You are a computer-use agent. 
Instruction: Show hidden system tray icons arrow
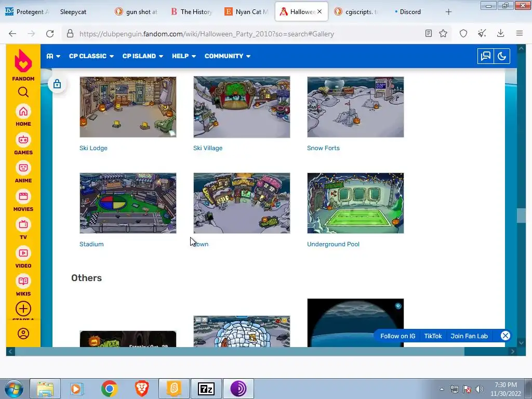pyautogui.click(x=442, y=389)
